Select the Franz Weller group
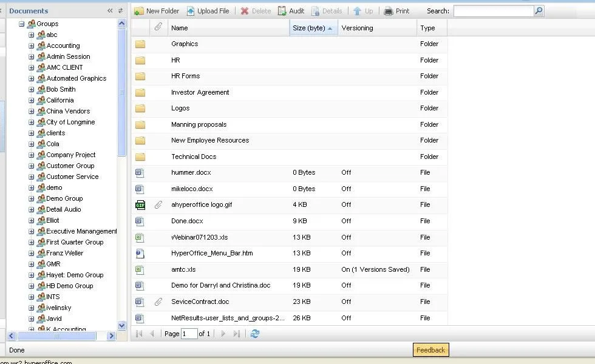The width and height of the screenshot is (595, 364). 64,253
